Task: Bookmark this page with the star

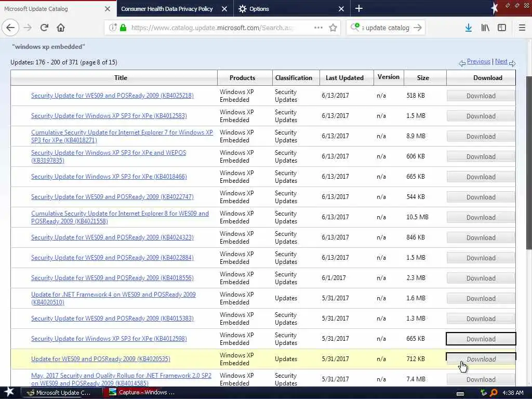Action: (x=333, y=28)
